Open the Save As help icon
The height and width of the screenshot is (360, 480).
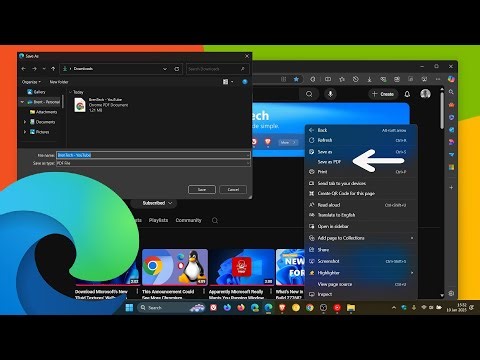245,82
